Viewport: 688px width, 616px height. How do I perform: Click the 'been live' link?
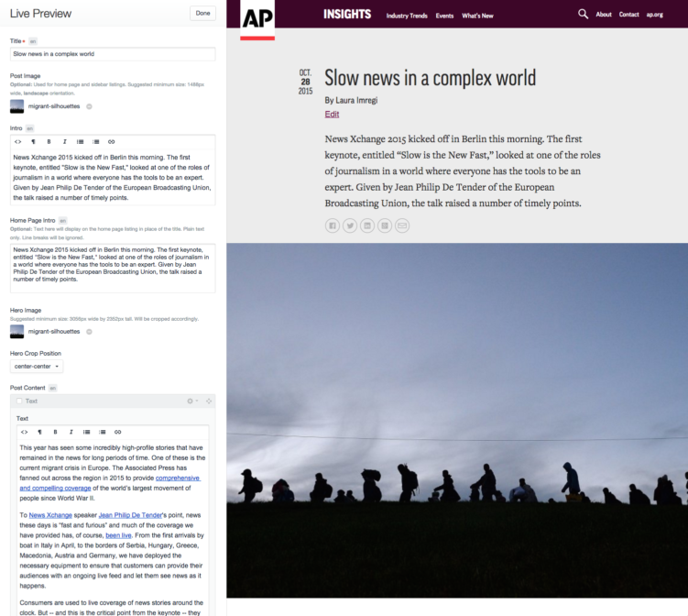pos(118,535)
